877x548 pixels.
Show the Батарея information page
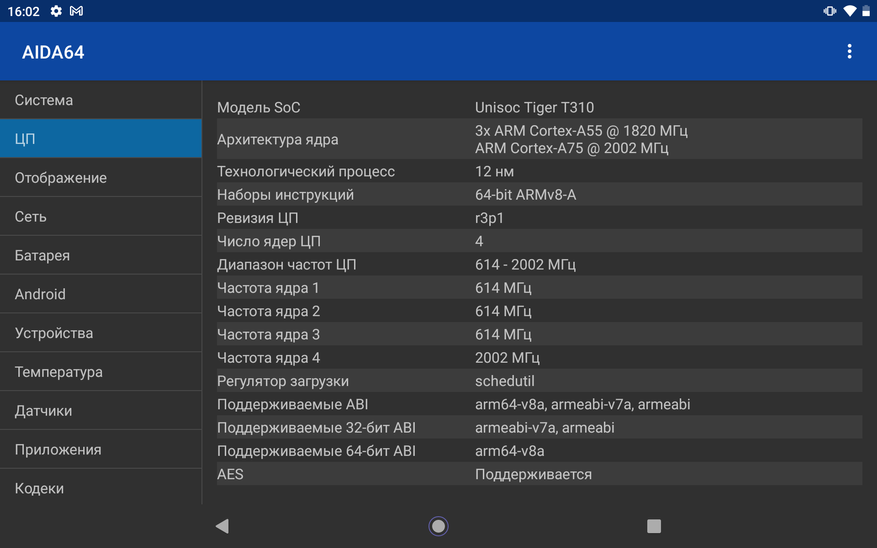click(100, 256)
